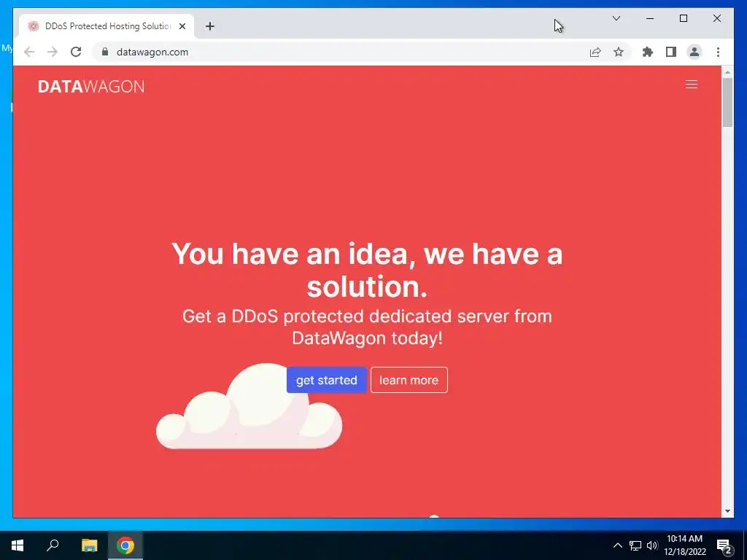
Task: Go back to the previous page
Action: (29, 52)
